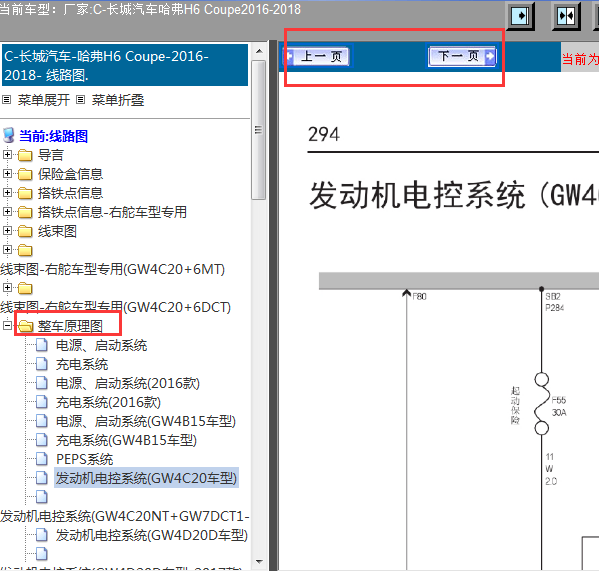Click the 上一页 previous page button
This screenshot has height=571, width=599.
pyautogui.click(x=317, y=57)
